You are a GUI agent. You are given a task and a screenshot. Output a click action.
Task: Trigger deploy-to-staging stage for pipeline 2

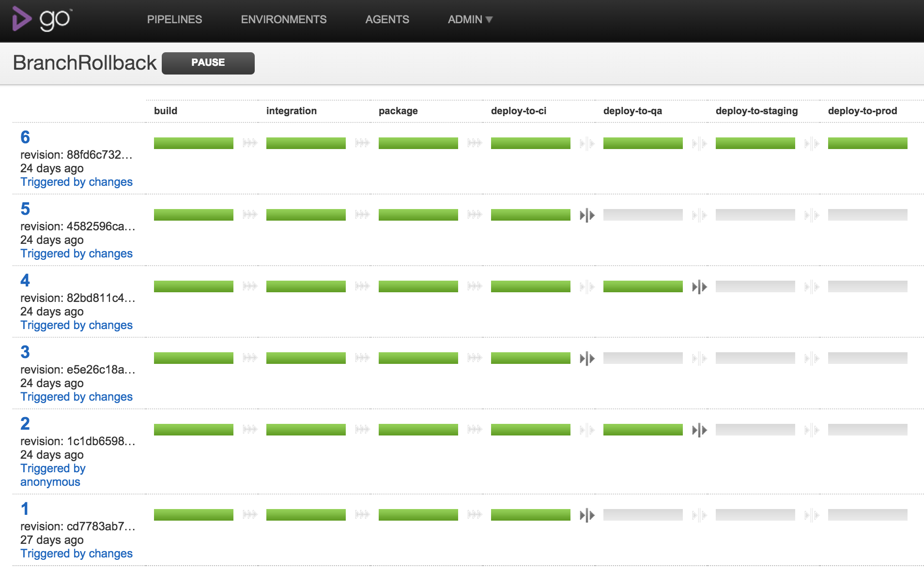point(699,430)
